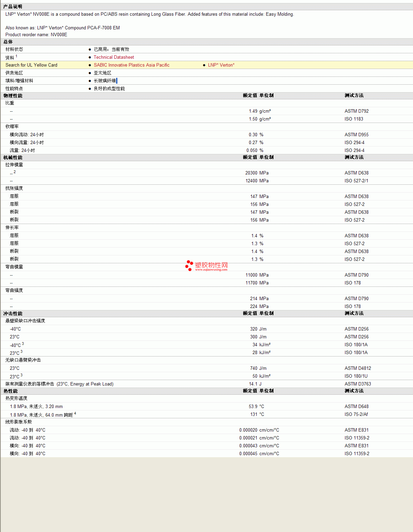Select the 34 kJ/m² impact value
Screen dimensions: 413x532
click(261, 345)
